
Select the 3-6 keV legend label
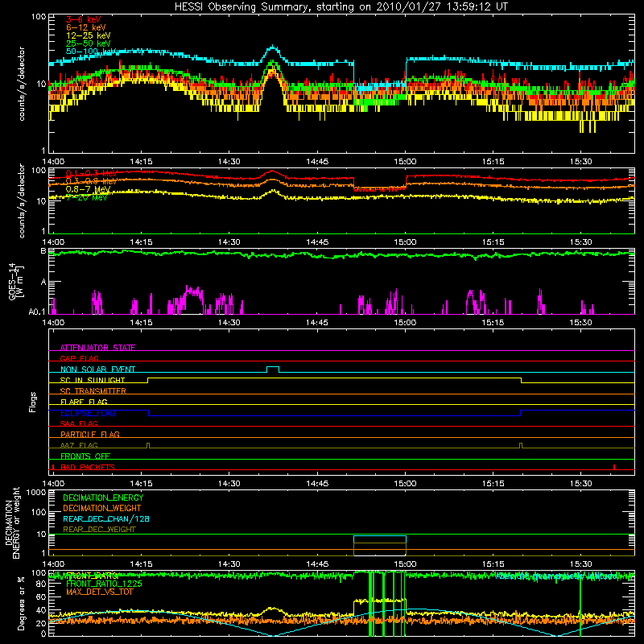pyautogui.click(x=84, y=19)
